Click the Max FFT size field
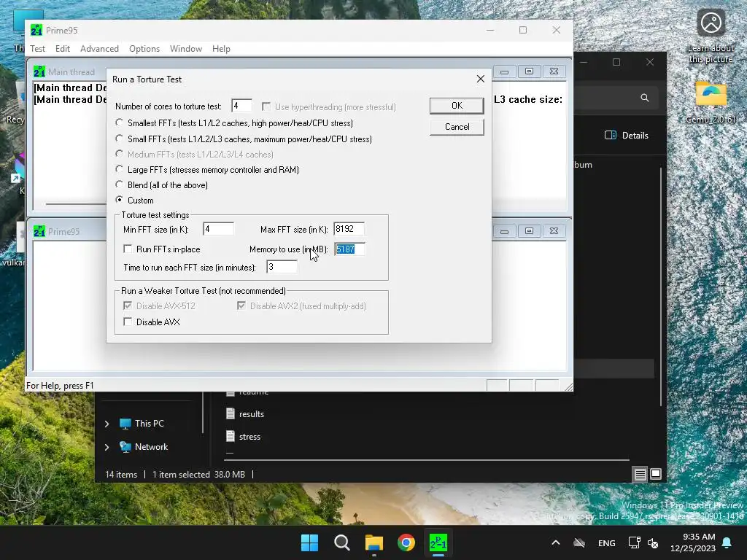This screenshot has height=560, width=747. coord(349,229)
